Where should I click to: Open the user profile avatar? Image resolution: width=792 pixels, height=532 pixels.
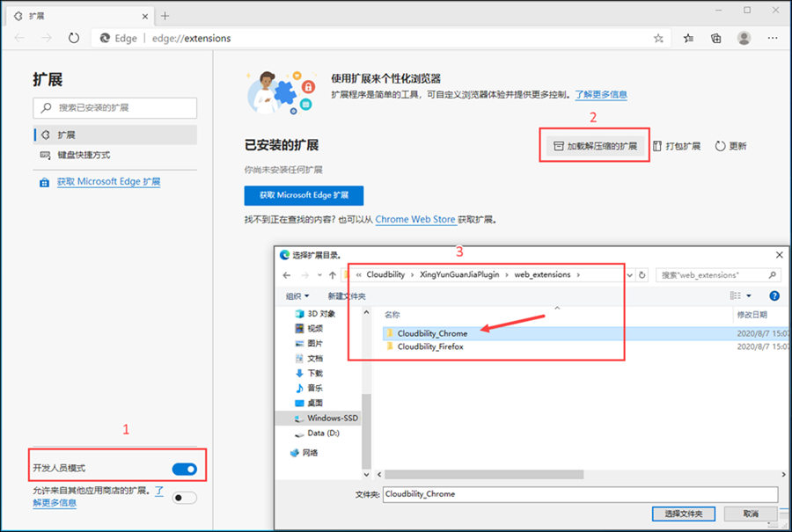coord(744,38)
